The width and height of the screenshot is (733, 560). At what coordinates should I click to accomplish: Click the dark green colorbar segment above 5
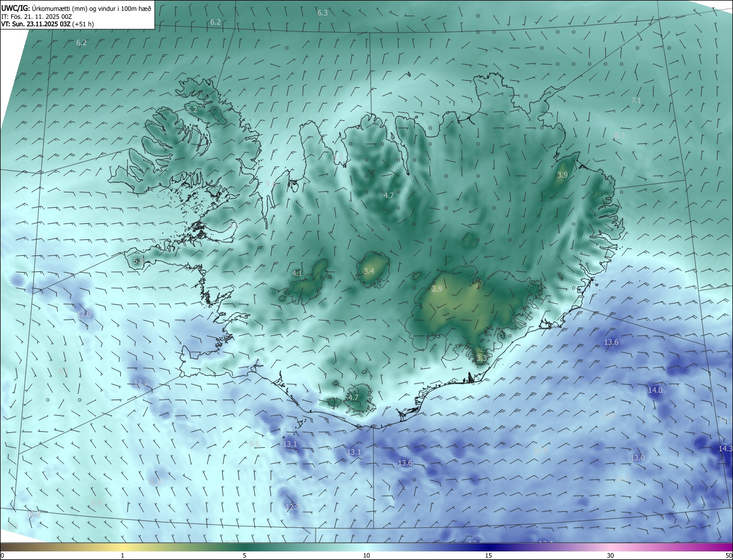pos(245,547)
